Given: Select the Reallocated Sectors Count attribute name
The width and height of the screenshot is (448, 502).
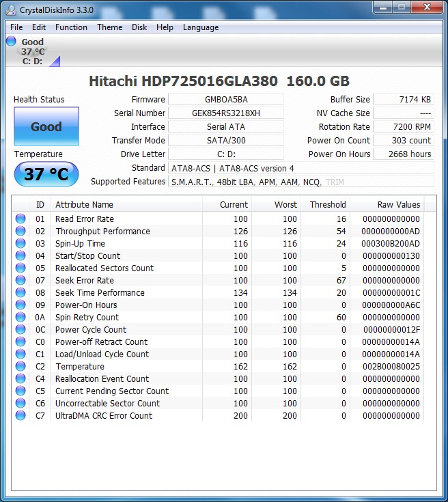Looking at the screenshot, I should tap(104, 268).
